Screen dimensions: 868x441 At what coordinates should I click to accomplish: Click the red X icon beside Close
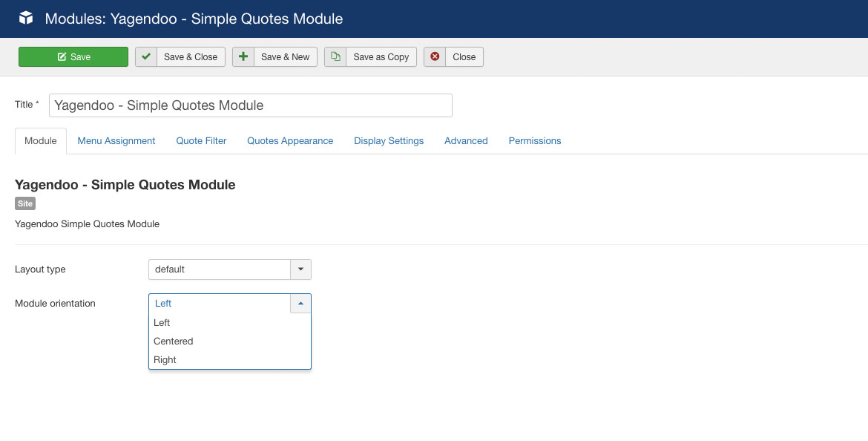(x=435, y=56)
